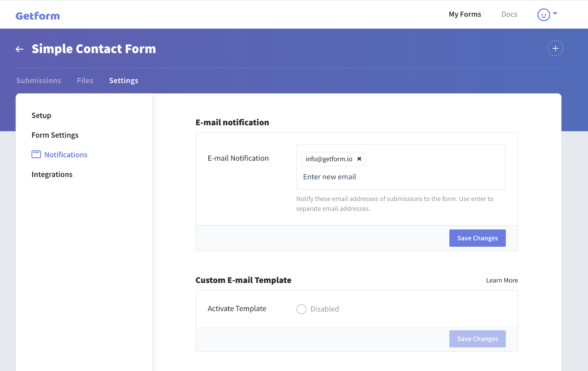
Task: Click the Getform logo
Action: tap(38, 16)
